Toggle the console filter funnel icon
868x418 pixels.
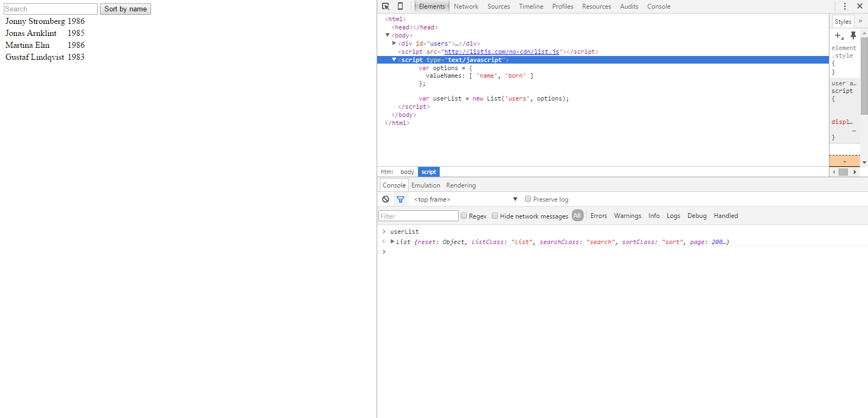coord(401,199)
